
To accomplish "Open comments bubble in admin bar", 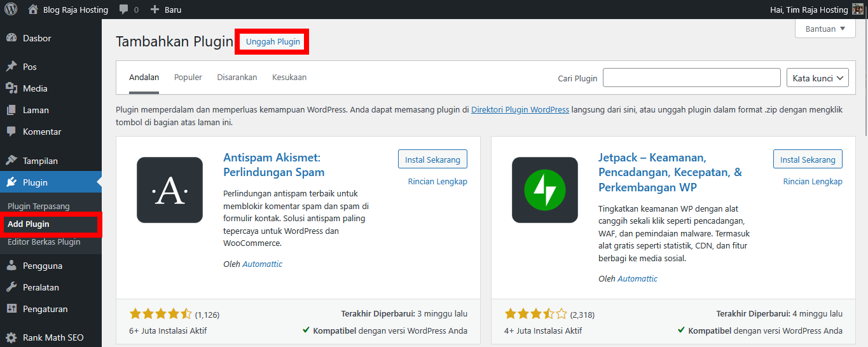I will click(x=123, y=10).
